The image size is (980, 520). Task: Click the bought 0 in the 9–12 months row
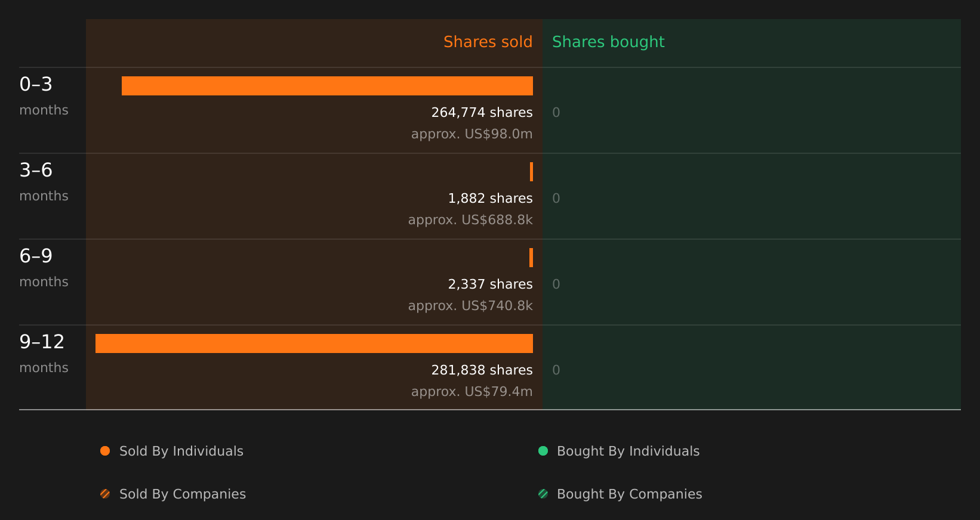coord(556,370)
